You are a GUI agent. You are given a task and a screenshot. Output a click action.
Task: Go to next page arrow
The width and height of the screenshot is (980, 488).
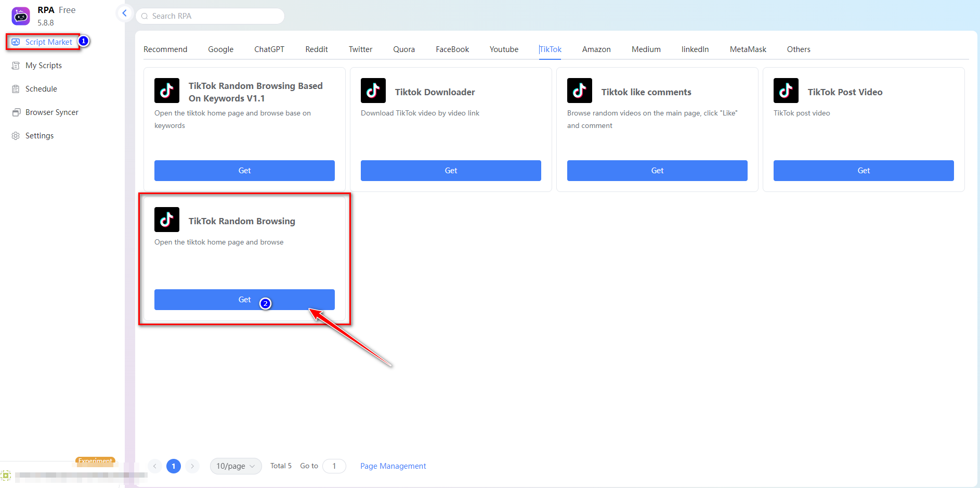click(x=192, y=466)
